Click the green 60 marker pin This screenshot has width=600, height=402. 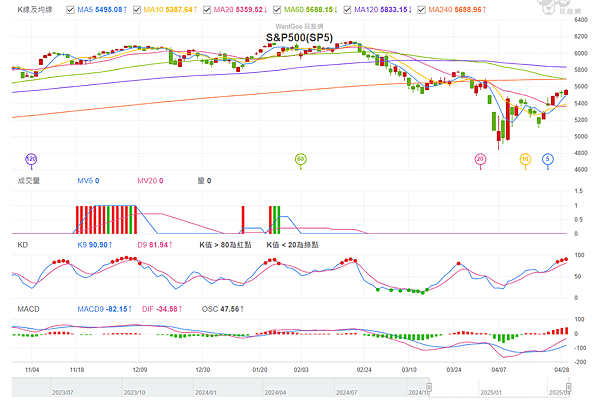(x=301, y=160)
